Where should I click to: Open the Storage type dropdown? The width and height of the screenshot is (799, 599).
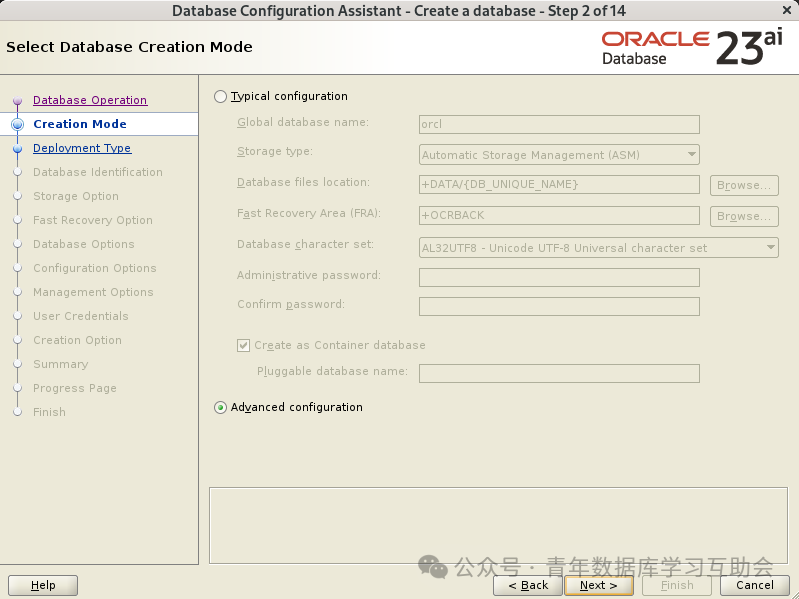(559, 155)
